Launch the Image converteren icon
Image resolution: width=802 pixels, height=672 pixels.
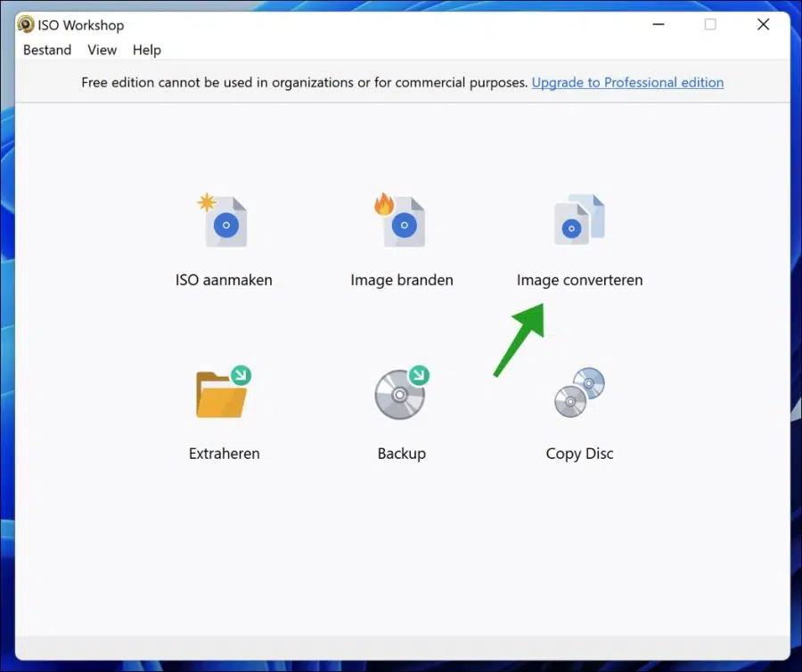579,219
